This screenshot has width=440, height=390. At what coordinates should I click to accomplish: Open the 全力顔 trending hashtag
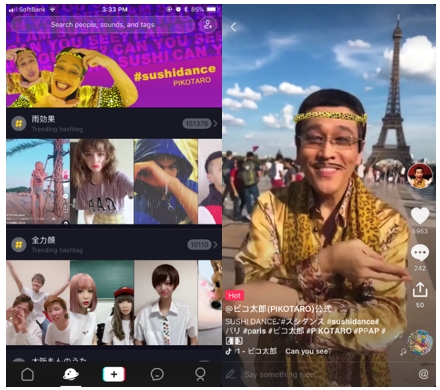[x=114, y=244]
